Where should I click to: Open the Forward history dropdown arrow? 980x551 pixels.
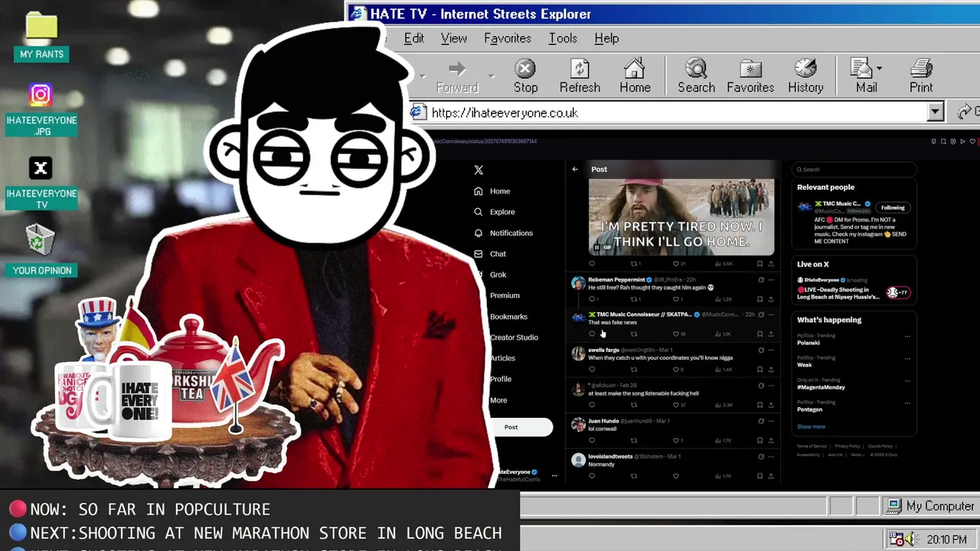[x=491, y=75]
